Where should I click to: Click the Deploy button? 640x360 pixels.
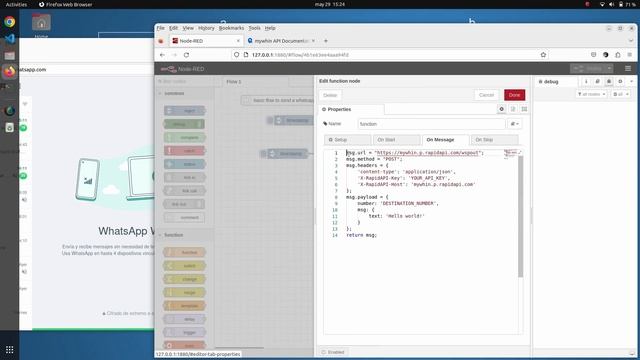588,69
